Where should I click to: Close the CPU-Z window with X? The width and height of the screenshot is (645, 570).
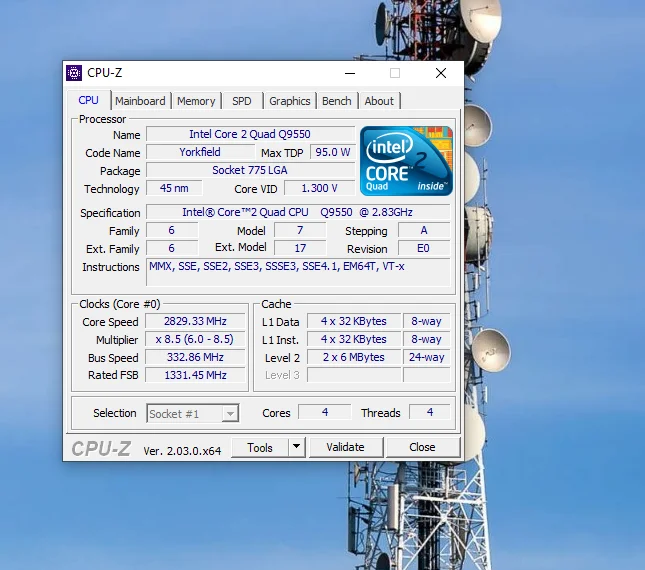[x=441, y=73]
